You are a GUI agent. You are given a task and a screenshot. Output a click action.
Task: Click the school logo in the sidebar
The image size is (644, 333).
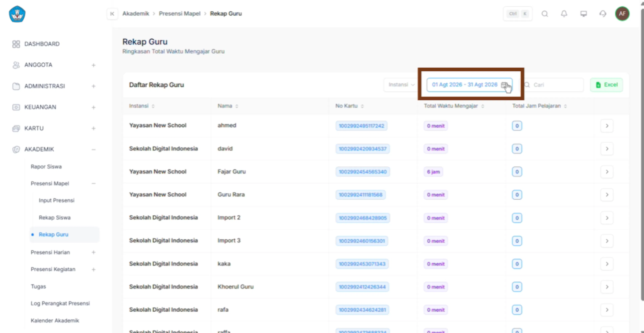(17, 14)
